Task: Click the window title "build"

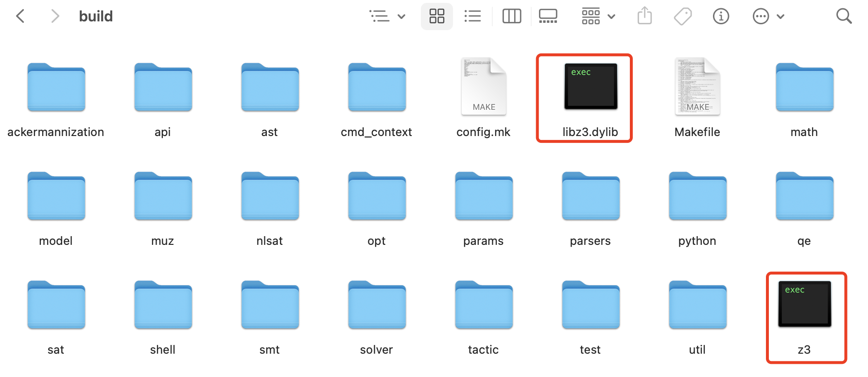Action: pos(96,16)
